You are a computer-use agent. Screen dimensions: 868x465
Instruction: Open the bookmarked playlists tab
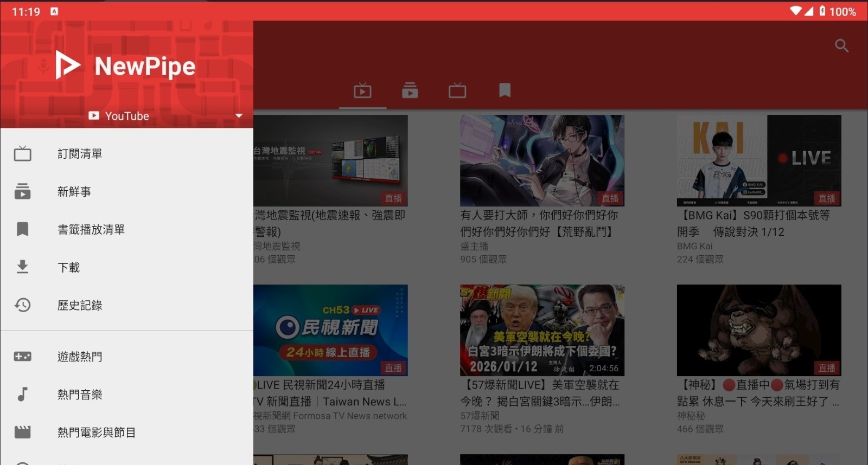pyautogui.click(x=505, y=91)
